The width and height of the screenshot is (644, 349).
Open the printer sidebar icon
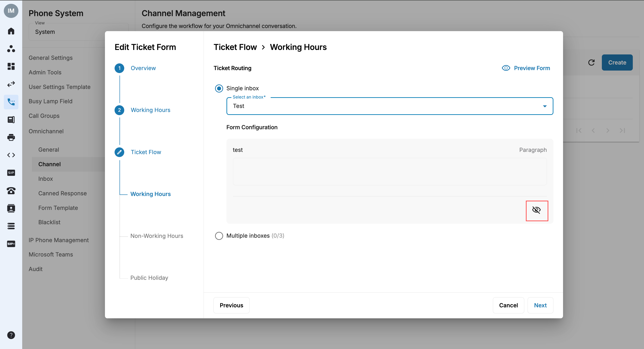(x=11, y=137)
